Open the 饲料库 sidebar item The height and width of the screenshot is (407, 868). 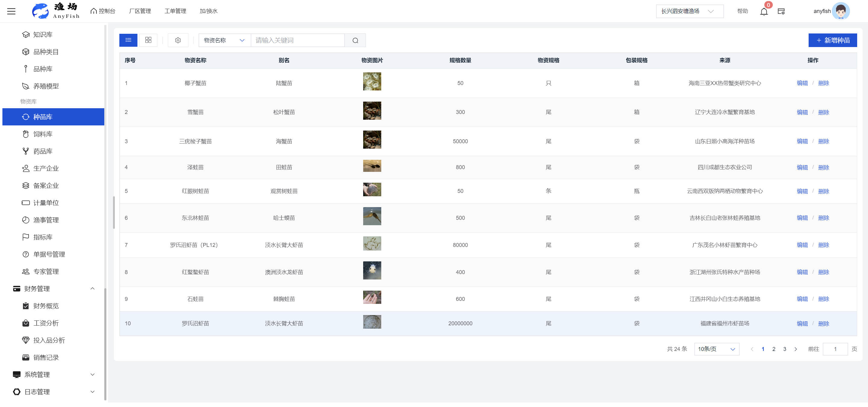(43, 134)
